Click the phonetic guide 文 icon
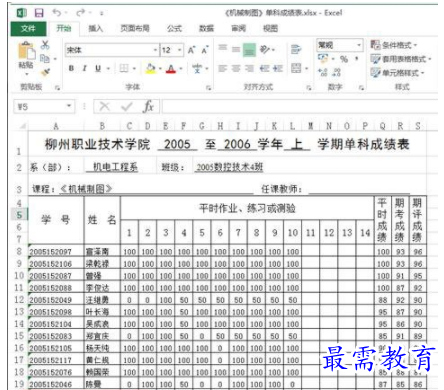This screenshot has width=444, height=390. 197,68
